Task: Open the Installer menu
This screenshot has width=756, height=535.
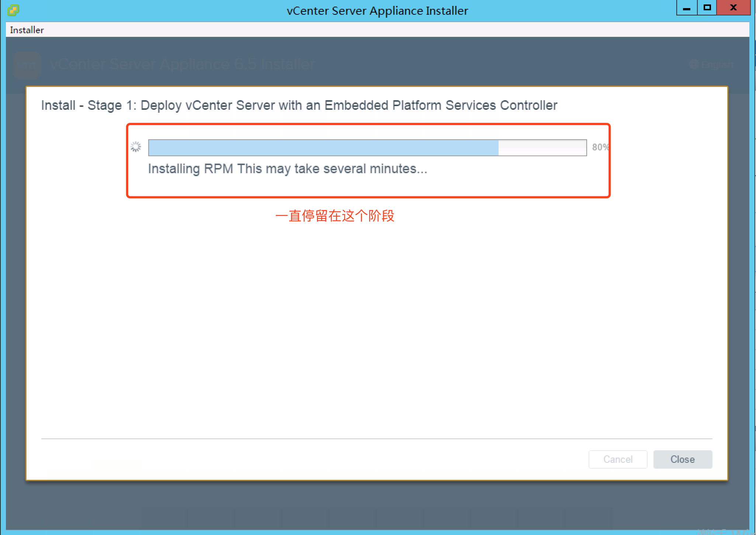Action: point(27,30)
